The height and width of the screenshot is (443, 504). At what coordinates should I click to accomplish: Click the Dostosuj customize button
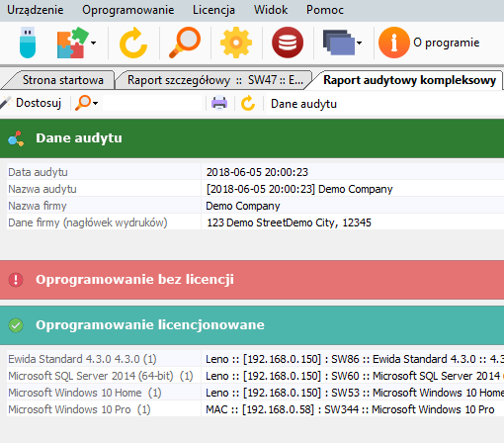click(x=32, y=103)
